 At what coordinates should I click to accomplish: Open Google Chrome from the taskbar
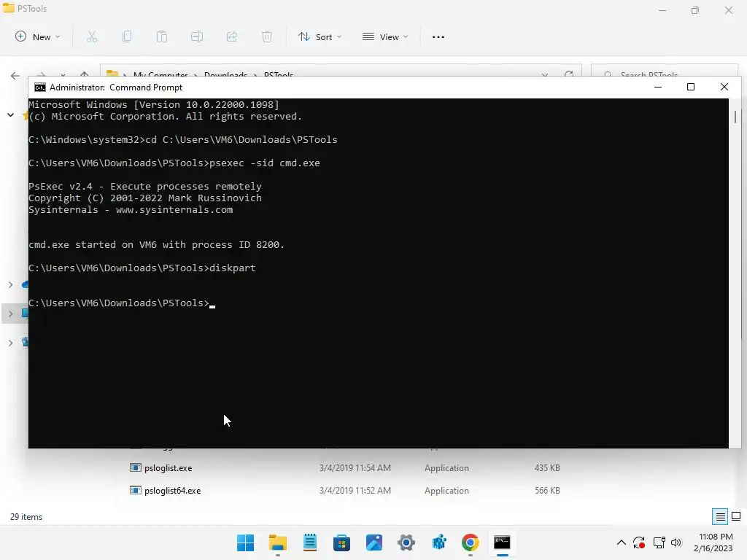[x=471, y=542]
